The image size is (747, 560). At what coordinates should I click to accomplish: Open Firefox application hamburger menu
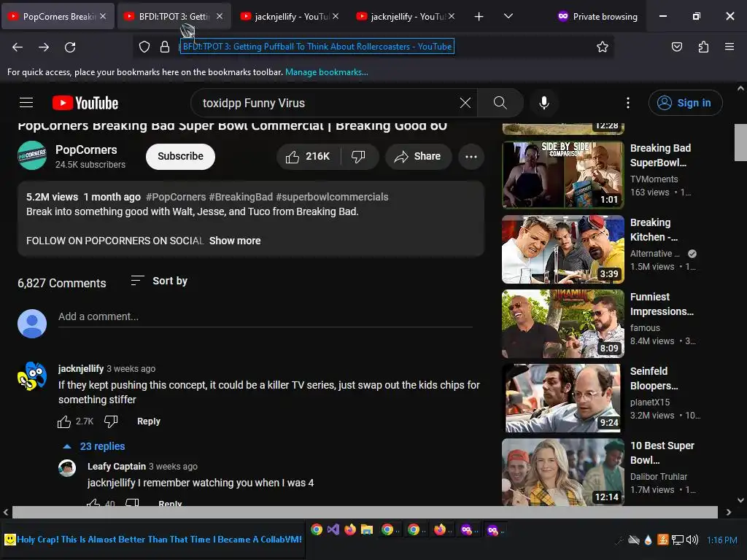tap(729, 47)
